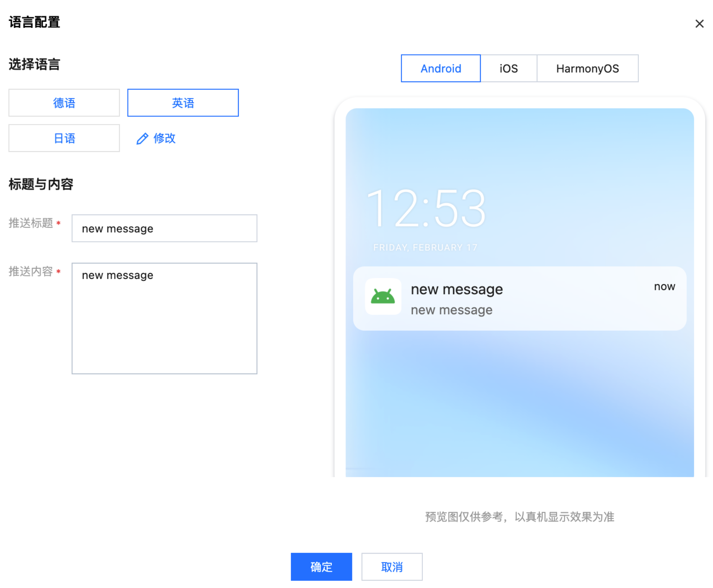Focus the push content text area

pyautogui.click(x=164, y=318)
